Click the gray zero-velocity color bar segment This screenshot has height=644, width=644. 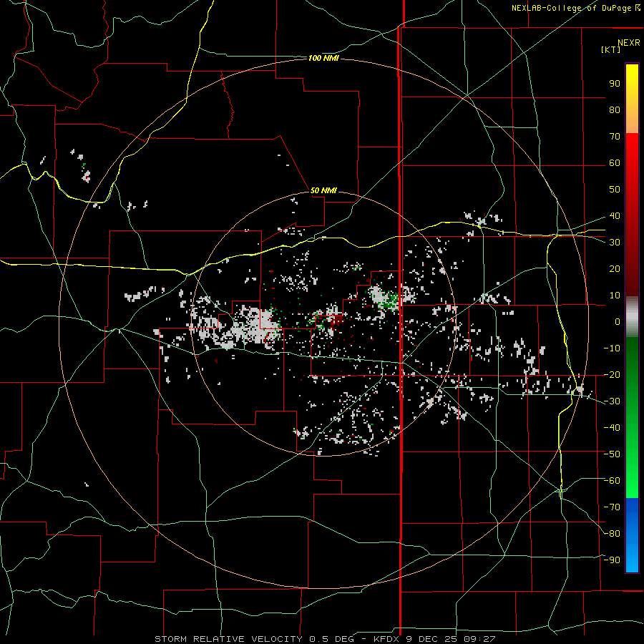click(x=632, y=317)
